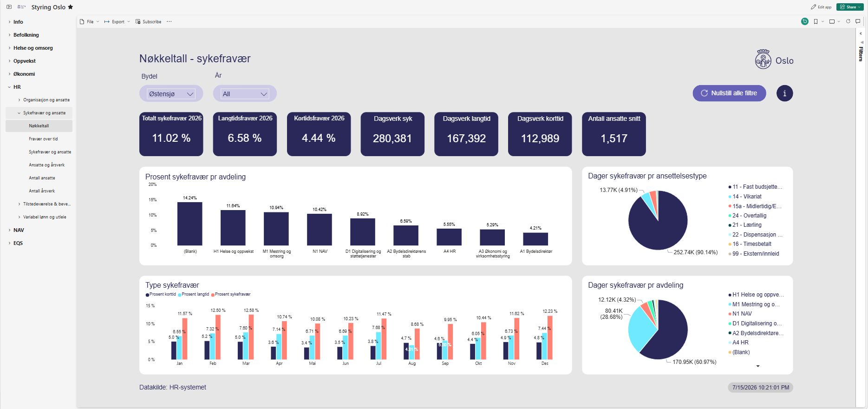Screen dimensions: 868x409
Task: Select legend item 24 - Overtallig
Action: tap(748, 216)
